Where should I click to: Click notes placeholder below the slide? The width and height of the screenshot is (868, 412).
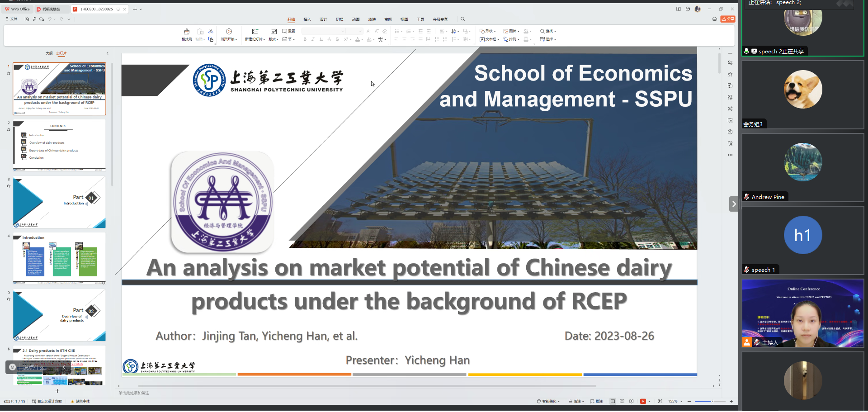(134, 393)
